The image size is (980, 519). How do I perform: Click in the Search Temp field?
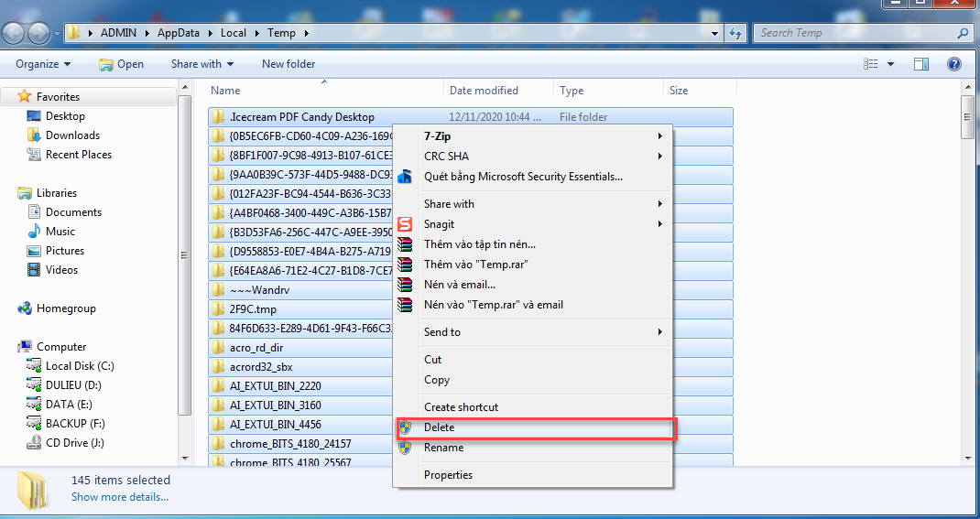854,33
